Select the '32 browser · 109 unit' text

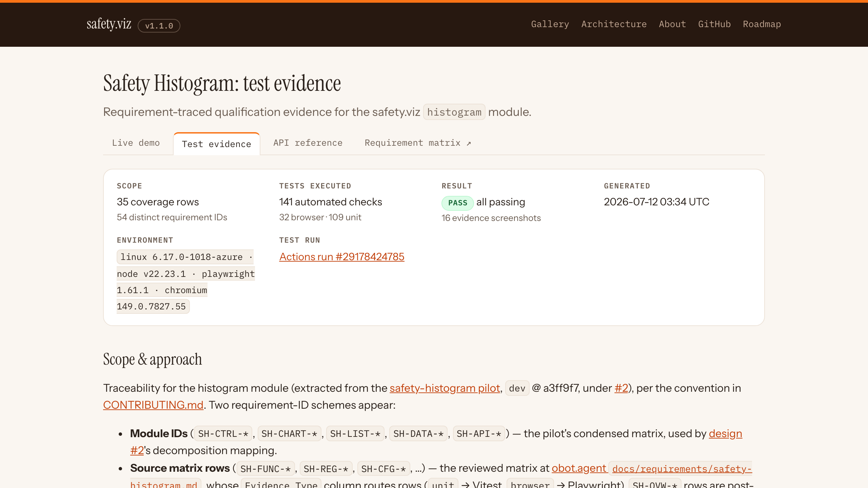(x=320, y=217)
